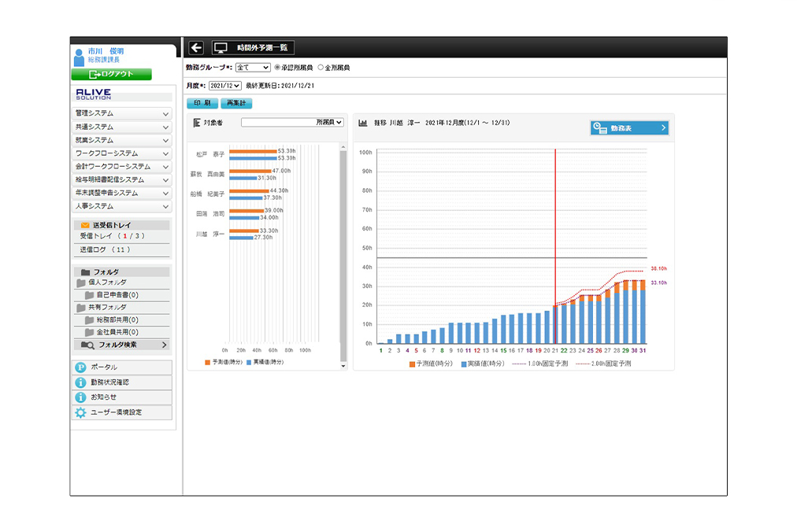Screen dimensions: 797x532
Task: Click the ポータル P icon
Action: (x=80, y=368)
